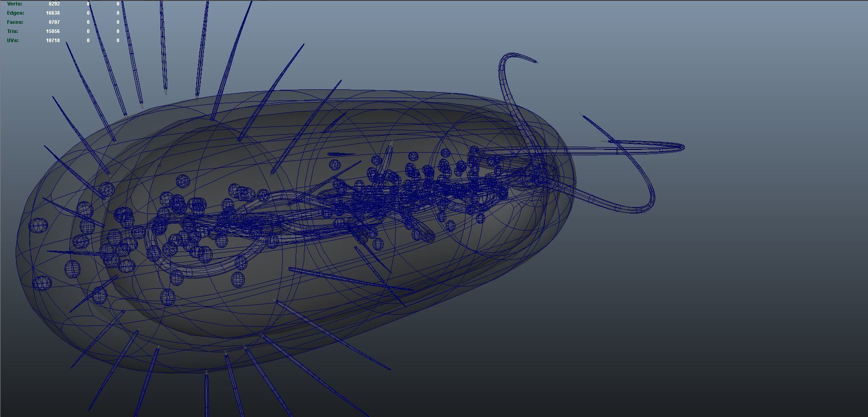Select the face count value 8707

tap(54, 22)
